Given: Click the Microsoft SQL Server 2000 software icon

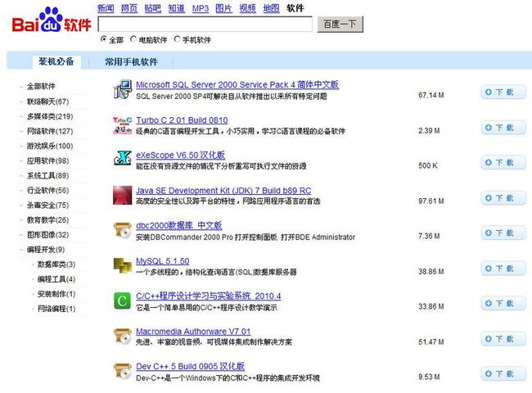Looking at the screenshot, I should point(122,89).
